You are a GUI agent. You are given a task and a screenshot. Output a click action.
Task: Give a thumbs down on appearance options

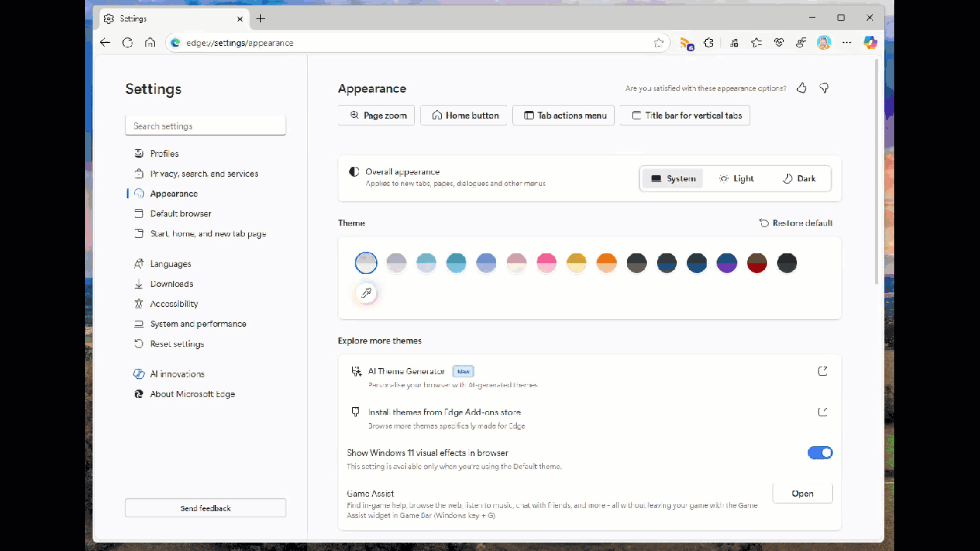[x=824, y=88]
